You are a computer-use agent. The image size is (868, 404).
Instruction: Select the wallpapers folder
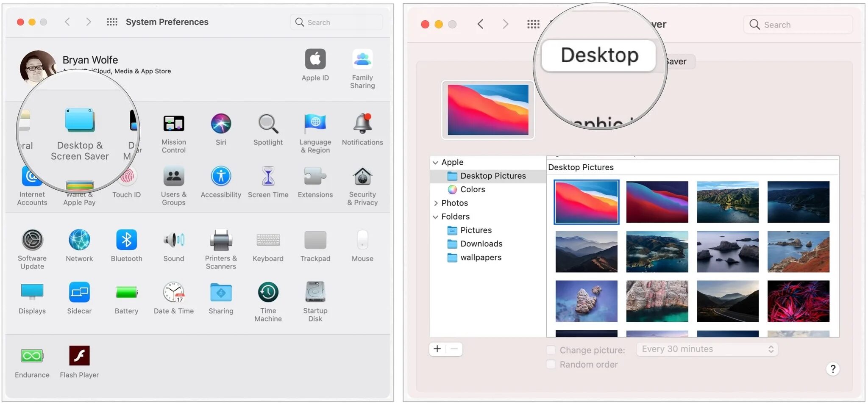pos(487,257)
